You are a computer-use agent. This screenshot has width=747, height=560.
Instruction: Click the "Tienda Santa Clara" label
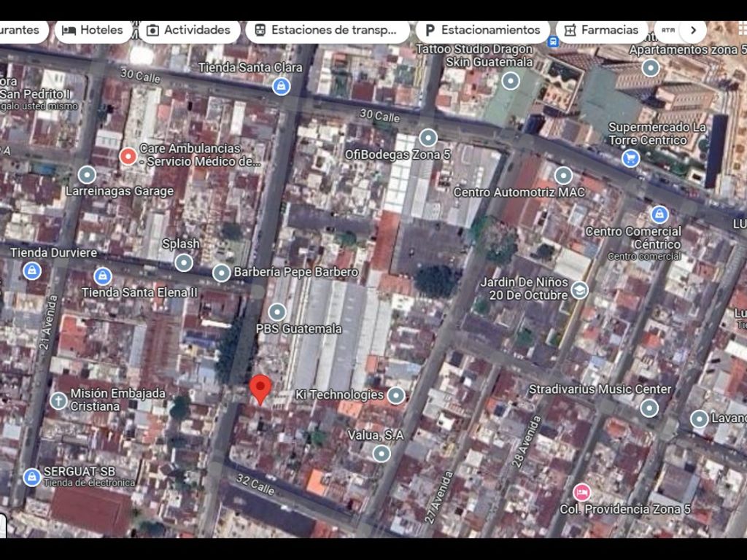tap(250, 68)
